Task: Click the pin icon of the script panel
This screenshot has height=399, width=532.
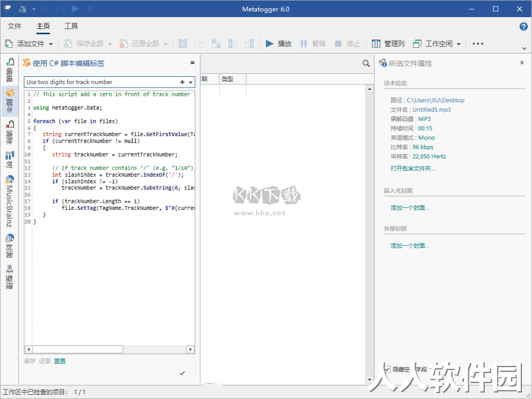Action: point(192,63)
